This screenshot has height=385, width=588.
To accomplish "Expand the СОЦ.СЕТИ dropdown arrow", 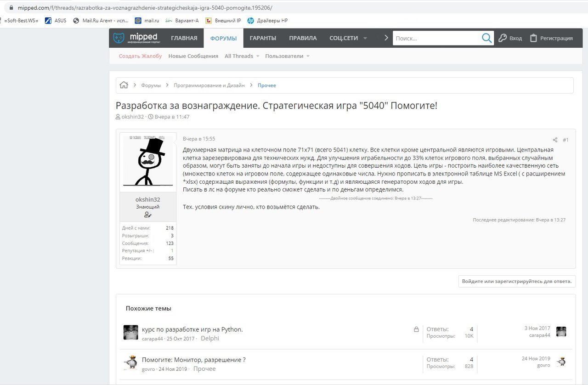I will click(x=365, y=38).
